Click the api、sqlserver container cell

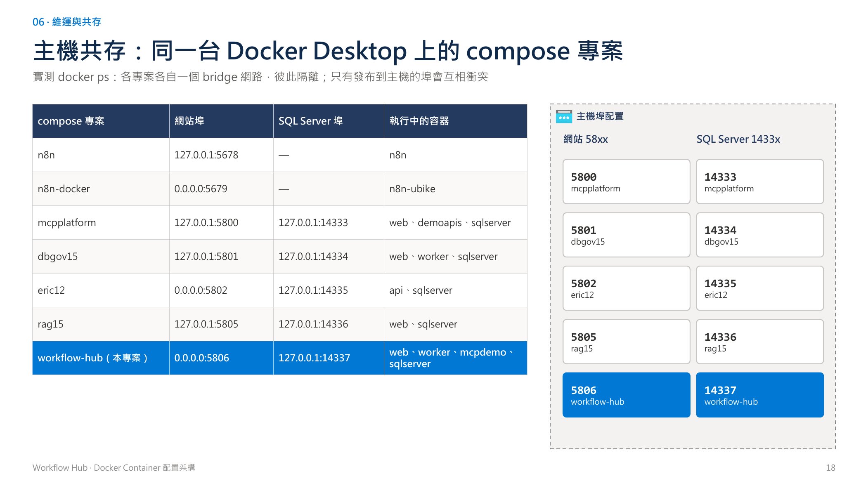(455, 290)
